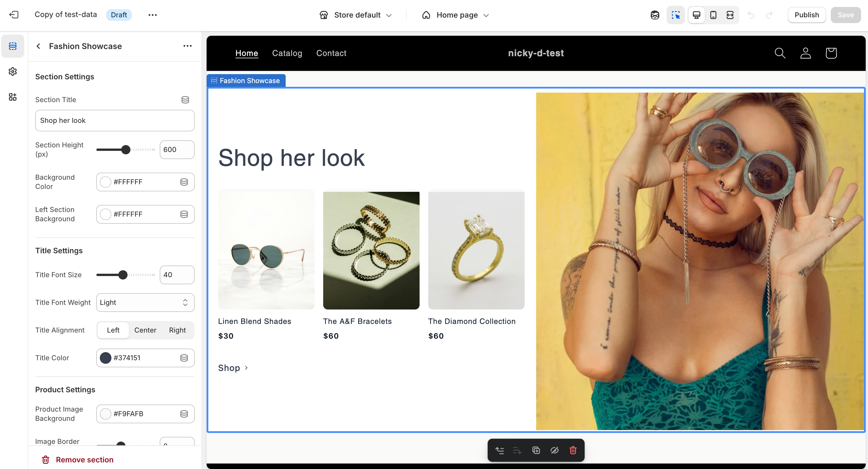Click the red trash icon in floating toolbar

click(x=573, y=450)
